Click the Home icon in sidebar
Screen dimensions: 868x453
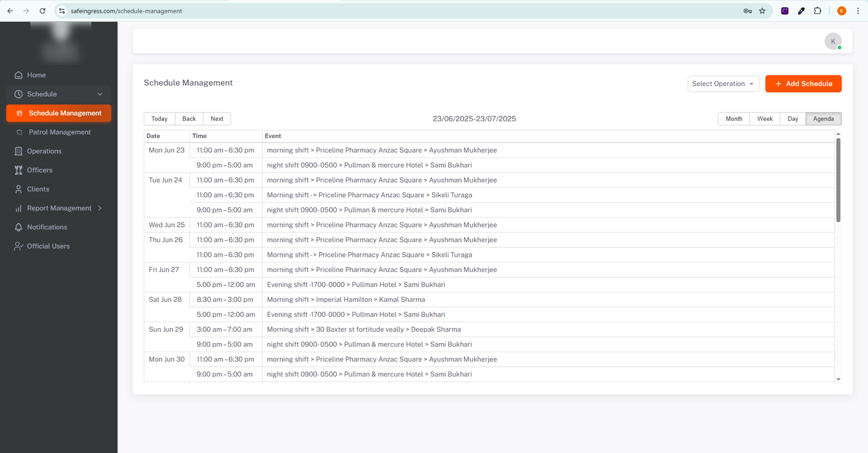(x=19, y=75)
